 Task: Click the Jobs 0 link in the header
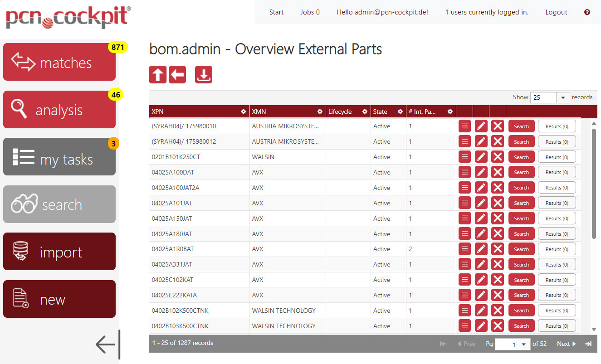point(310,12)
